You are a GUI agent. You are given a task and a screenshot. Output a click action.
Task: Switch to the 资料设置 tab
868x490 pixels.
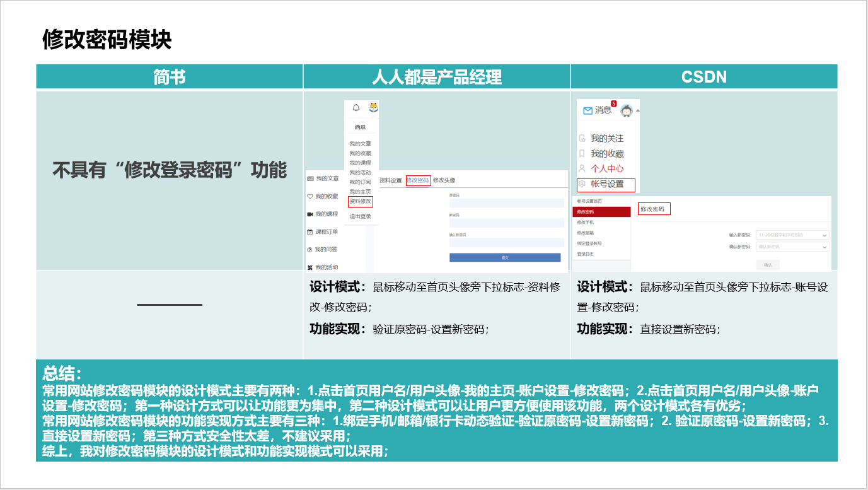[x=391, y=180]
